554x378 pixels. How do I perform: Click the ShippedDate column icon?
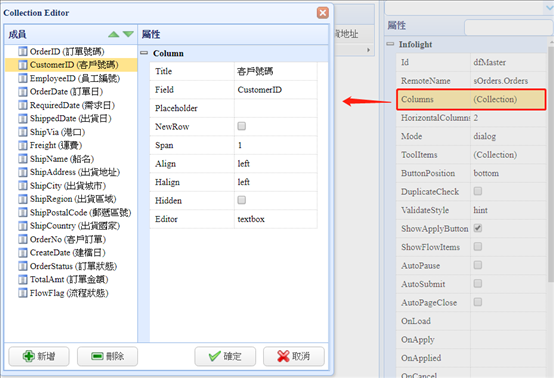tap(23, 119)
